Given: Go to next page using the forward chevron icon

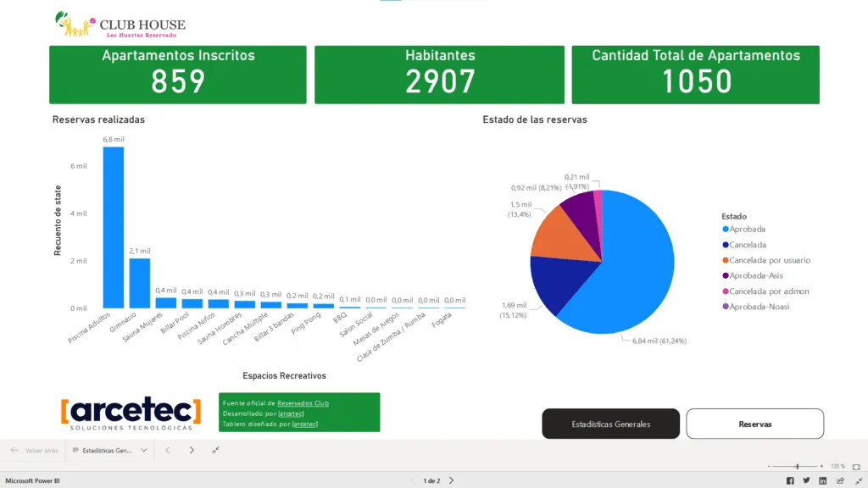Looking at the screenshot, I should tap(192, 450).
